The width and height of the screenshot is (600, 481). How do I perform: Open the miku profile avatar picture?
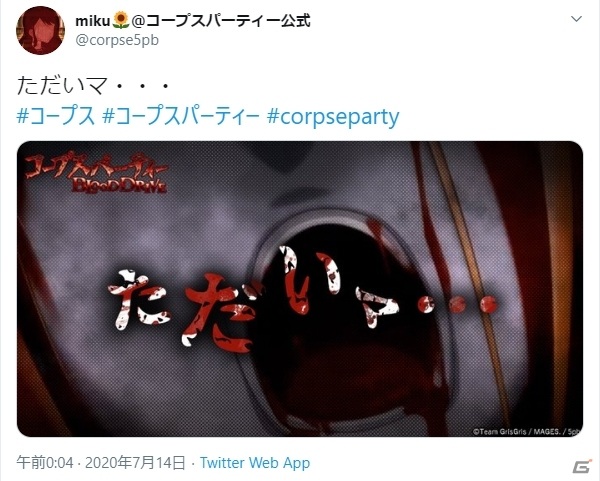pyautogui.click(x=40, y=31)
